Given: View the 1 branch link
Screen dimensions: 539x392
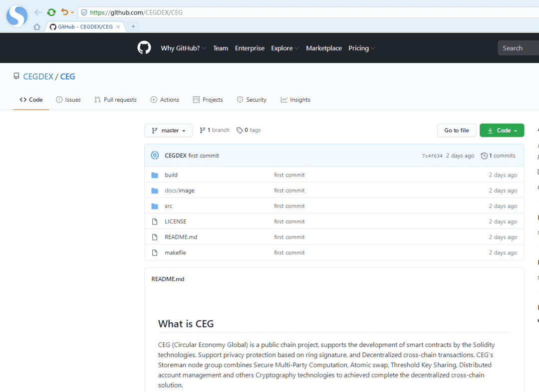Looking at the screenshot, I should [215, 130].
